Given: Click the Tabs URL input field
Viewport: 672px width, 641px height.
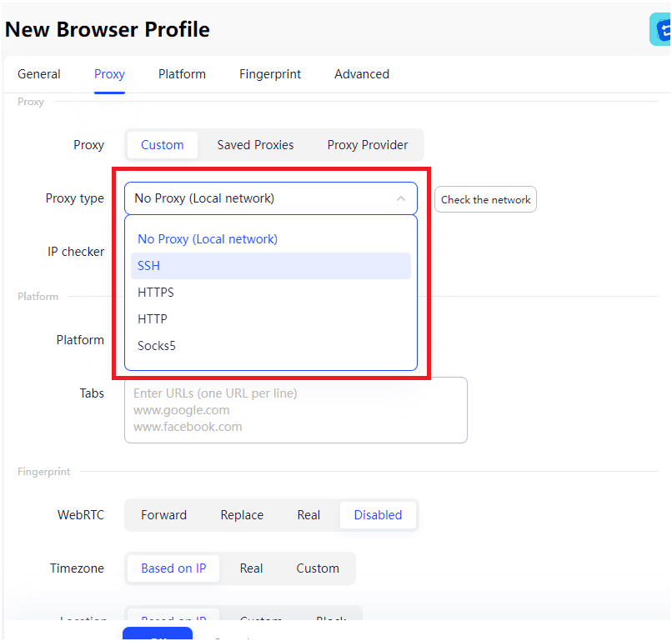Looking at the screenshot, I should [x=296, y=410].
